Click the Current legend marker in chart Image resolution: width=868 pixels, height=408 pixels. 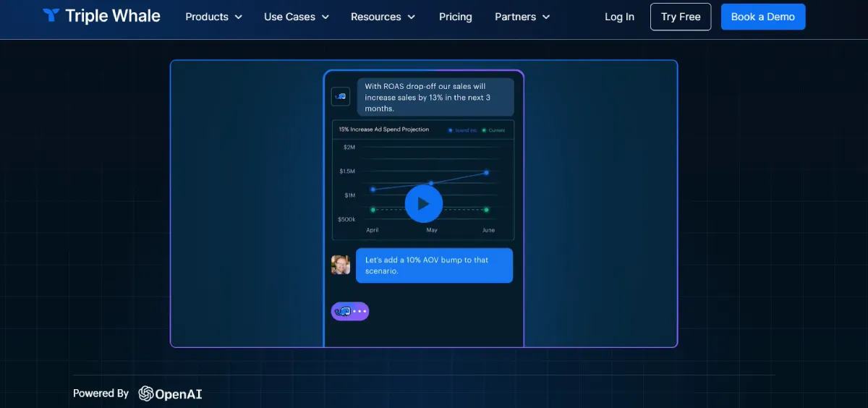tap(484, 130)
